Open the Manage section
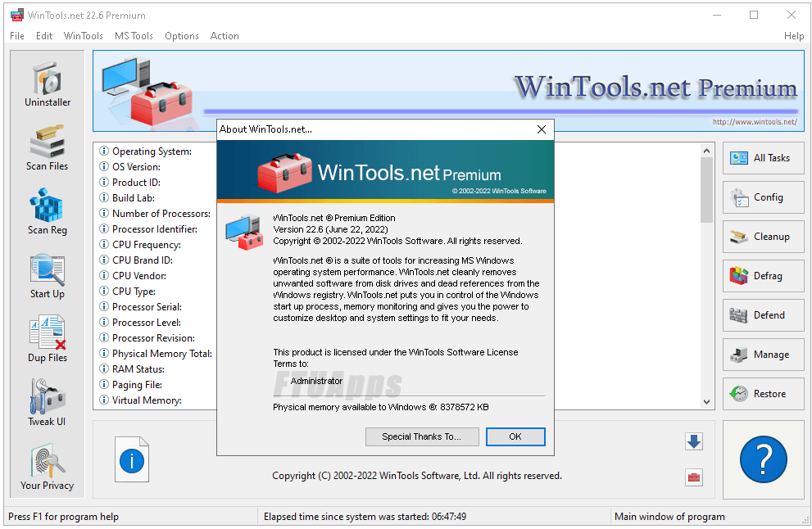Image resolution: width=812 pixels, height=529 pixels. [x=764, y=355]
